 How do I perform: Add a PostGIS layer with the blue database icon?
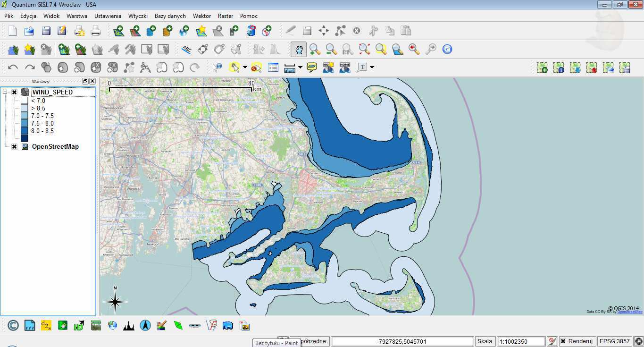click(x=151, y=31)
